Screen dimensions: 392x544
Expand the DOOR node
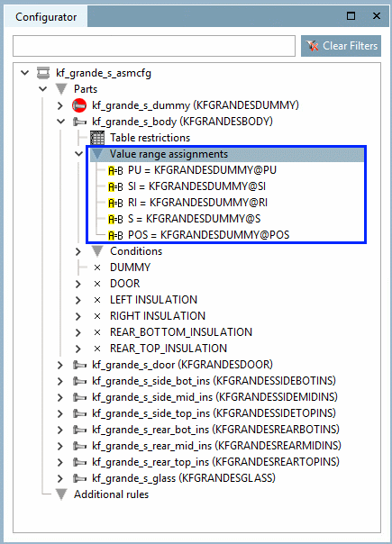point(78,284)
